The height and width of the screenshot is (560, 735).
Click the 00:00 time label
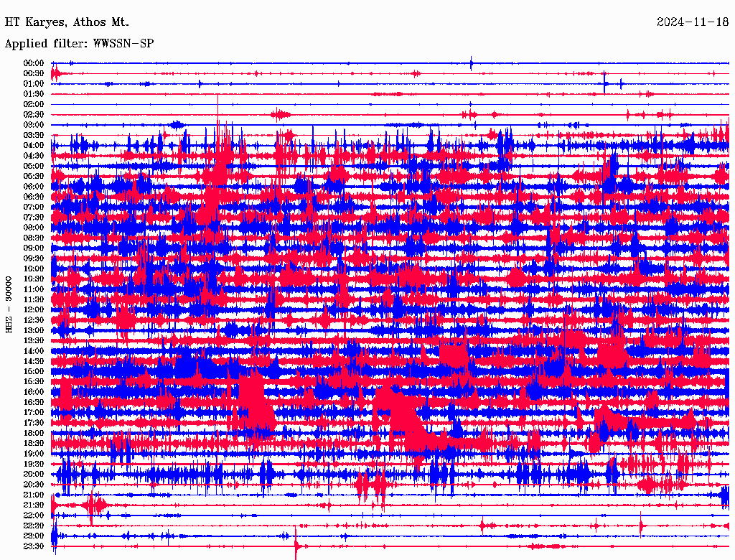[x=34, y=63]
